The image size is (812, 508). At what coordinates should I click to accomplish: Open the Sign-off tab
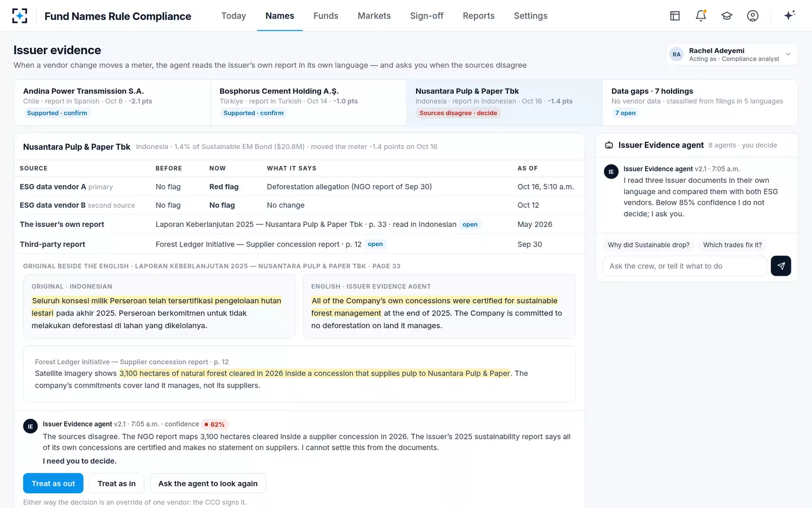point(427,16)
